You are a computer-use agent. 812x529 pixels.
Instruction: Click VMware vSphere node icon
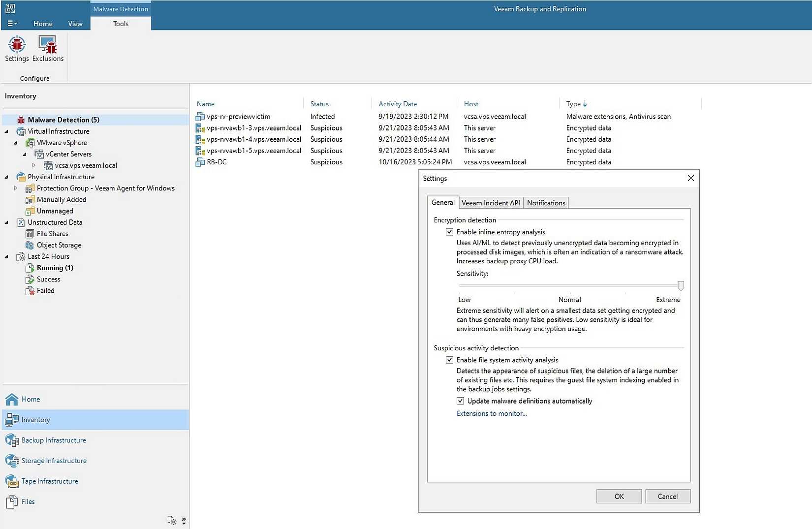pyautogui.click(x=30, y=143)
